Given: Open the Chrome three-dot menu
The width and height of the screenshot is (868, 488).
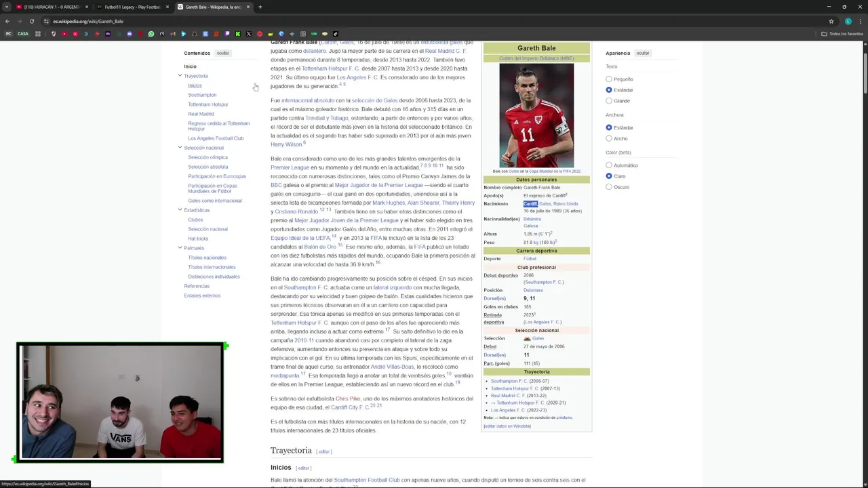Looking at the screenshot, I should [860, 21].
